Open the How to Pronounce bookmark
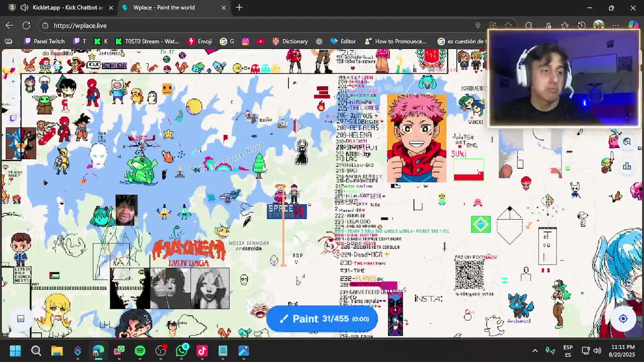 click(x=395, y=41)
